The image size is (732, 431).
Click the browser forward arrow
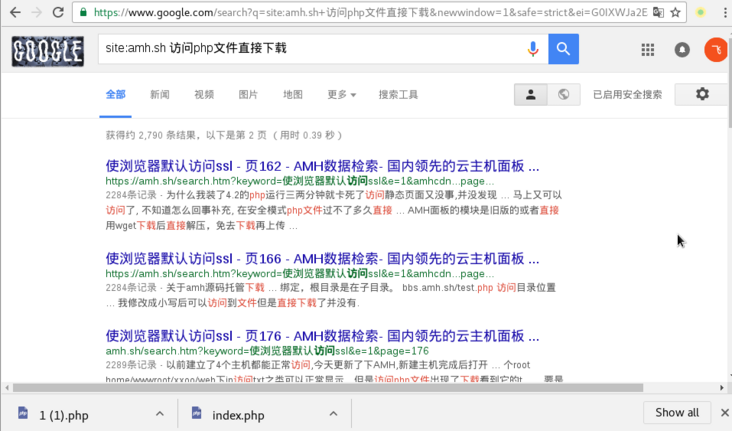click(x=36, y=13)
